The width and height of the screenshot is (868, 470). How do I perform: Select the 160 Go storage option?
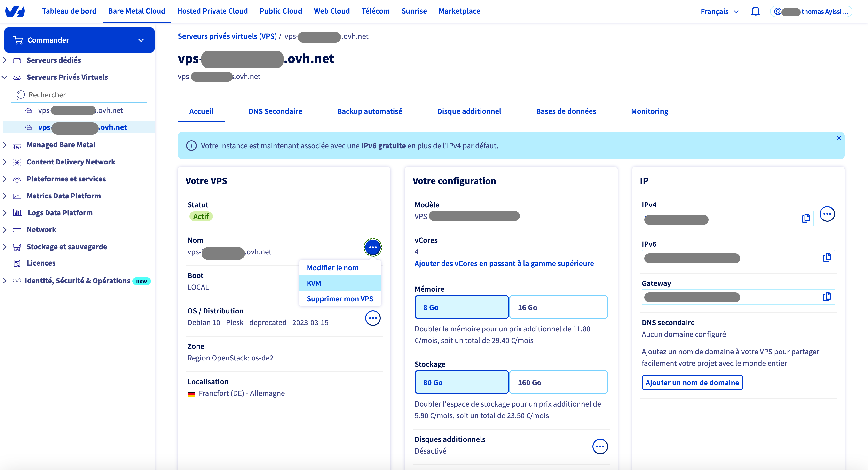558,382
